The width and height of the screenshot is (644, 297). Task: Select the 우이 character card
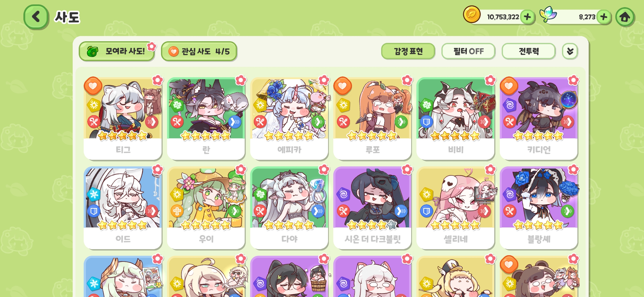pyautogui.click(x=206, y=208)
